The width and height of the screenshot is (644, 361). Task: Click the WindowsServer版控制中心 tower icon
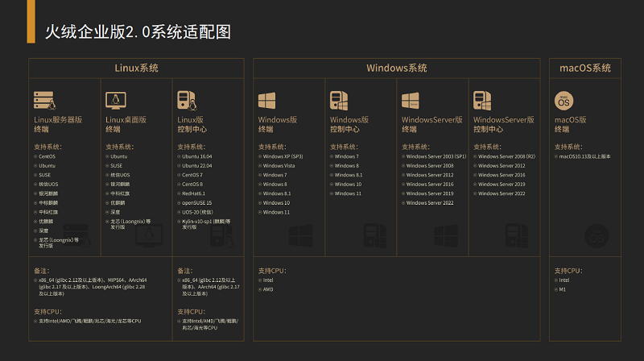[481, 100]
